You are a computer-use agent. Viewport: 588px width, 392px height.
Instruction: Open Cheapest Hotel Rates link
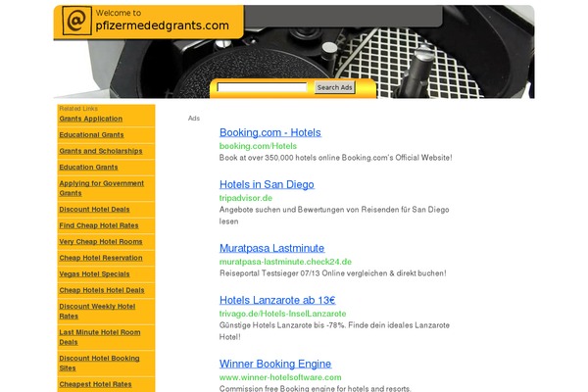[95, 384]
